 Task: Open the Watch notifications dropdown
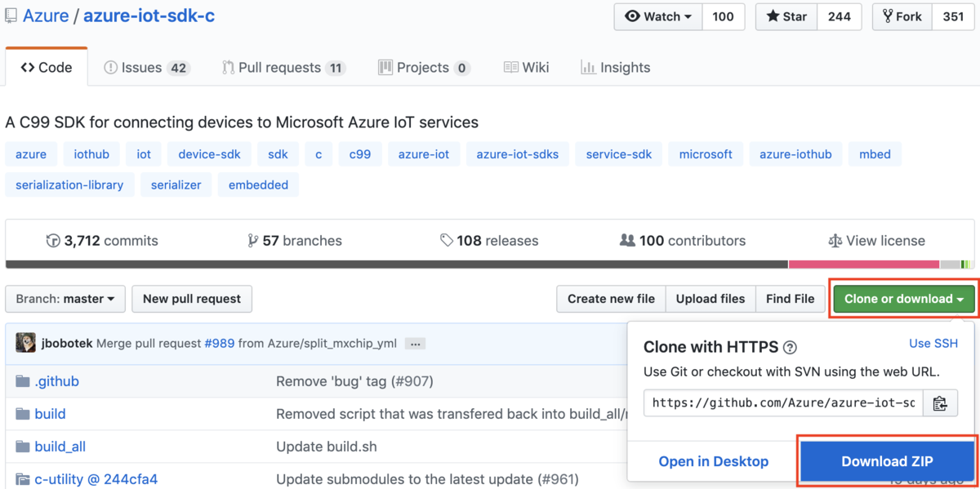[657, 16]
